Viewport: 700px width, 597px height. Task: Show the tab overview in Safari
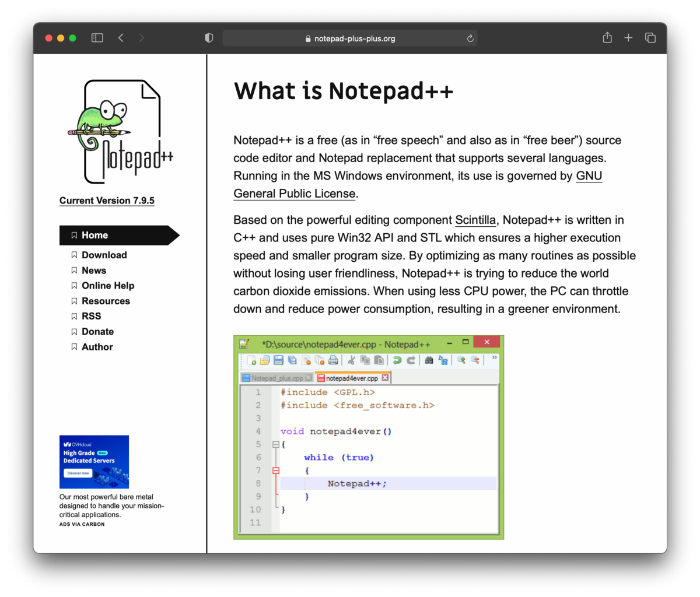[650, 38]
